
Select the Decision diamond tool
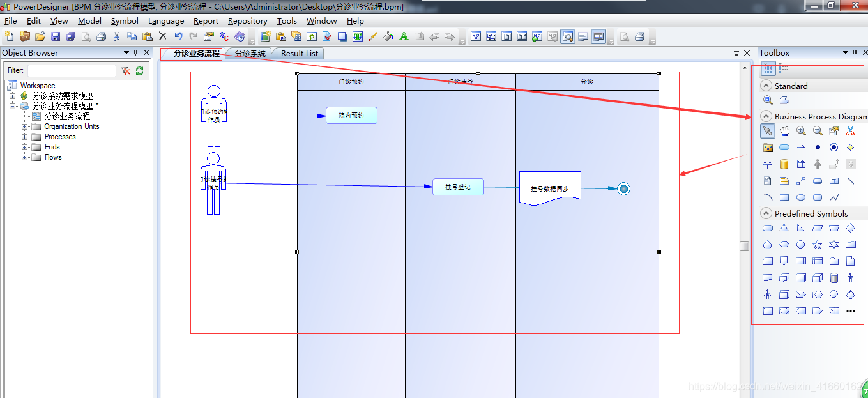[850, 148]
